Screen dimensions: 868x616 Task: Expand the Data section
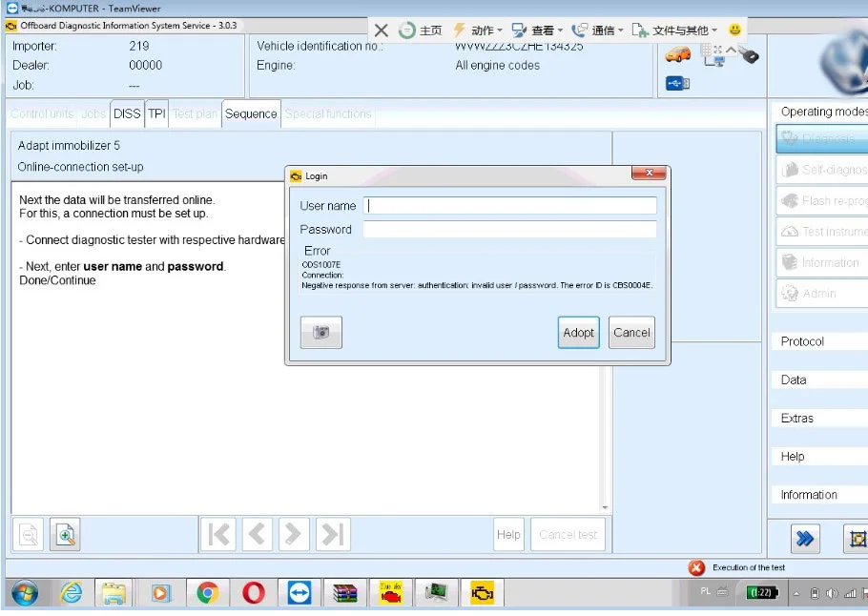[820, 380]
